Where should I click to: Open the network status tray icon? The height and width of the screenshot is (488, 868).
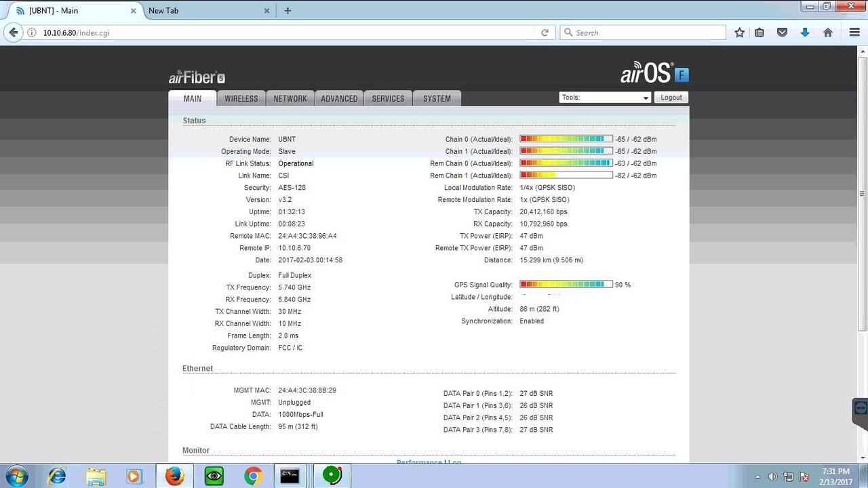(788, 476)
